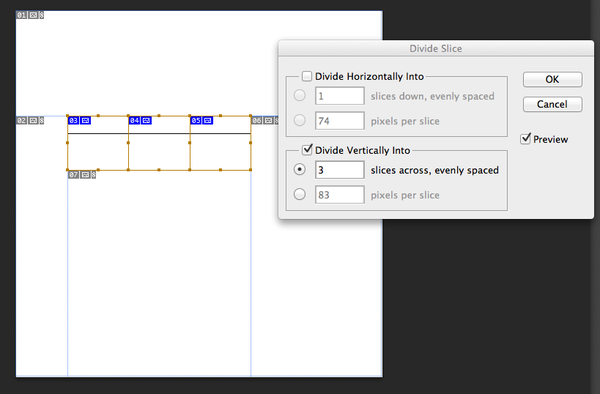Click slice 03 number badge

click(73, 120)
